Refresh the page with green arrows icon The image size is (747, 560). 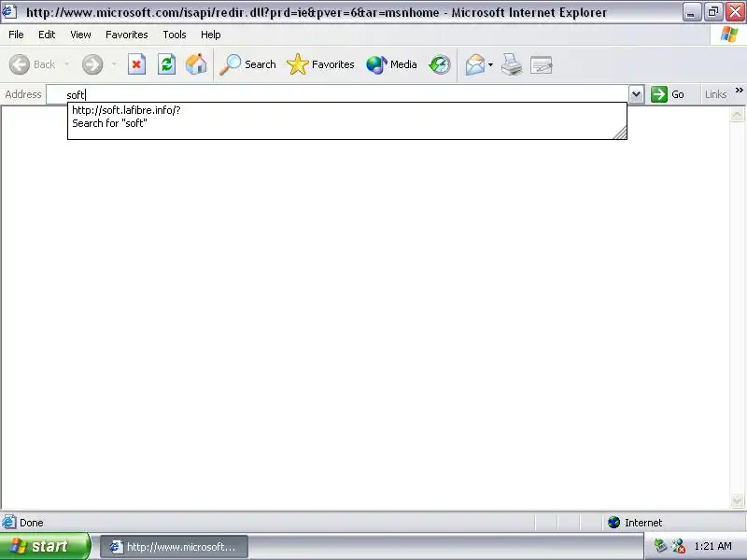[x=166, y=64]
